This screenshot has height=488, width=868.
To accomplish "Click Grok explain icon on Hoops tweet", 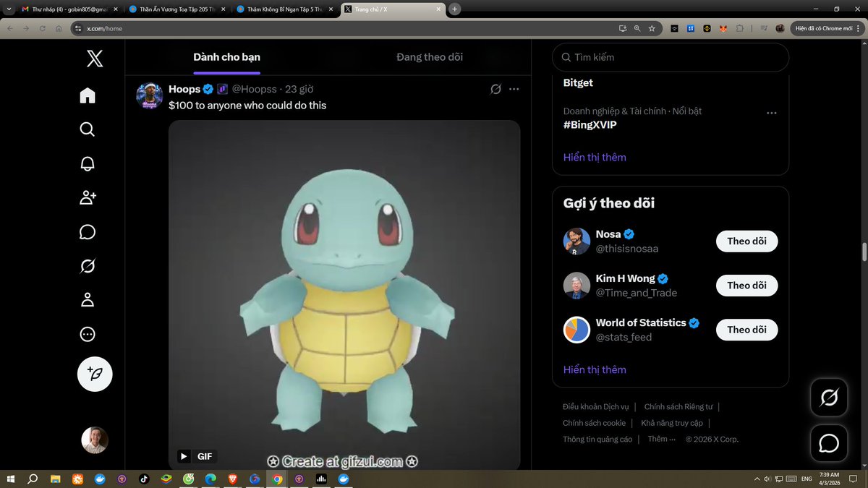I will pyautogui.click(x=495, y=89).
